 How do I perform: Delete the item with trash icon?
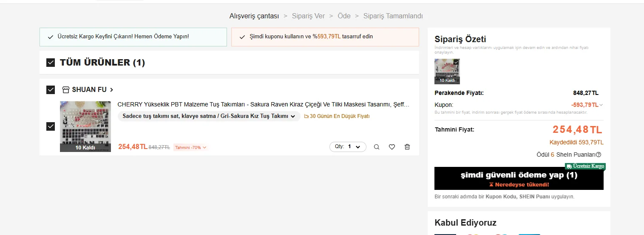point(407,147)
